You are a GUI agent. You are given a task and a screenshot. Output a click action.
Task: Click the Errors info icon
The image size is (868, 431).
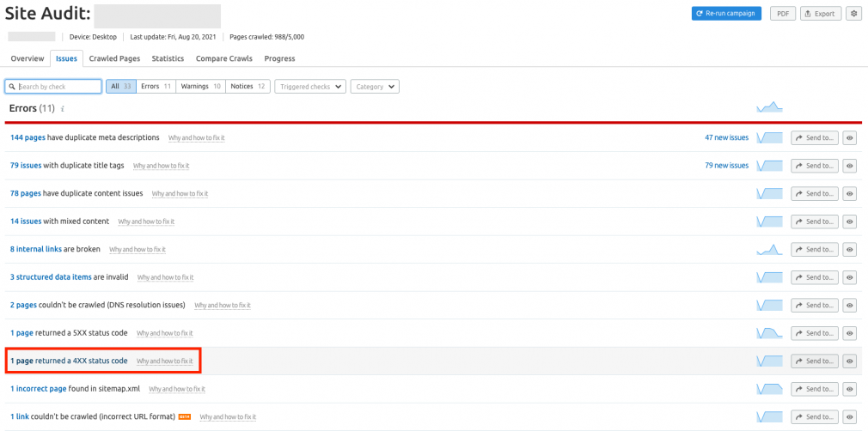63,109
